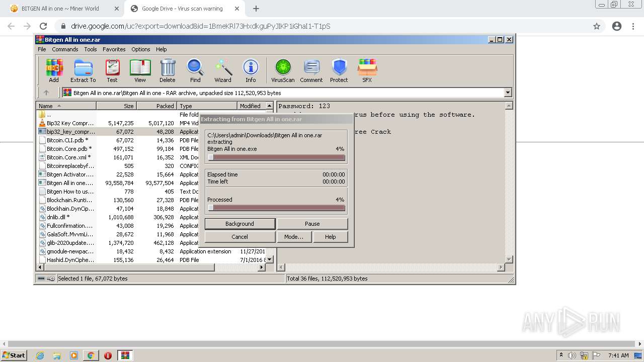Screen dimensions: 644x362
Task: Open a new Chrome tab
Action: click(256, 9)
